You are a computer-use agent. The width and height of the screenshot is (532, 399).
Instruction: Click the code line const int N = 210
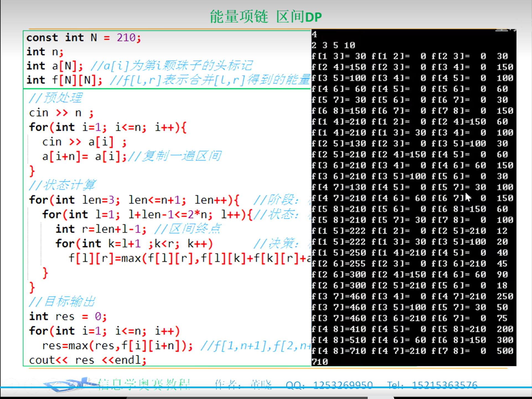pyautogui.click(x=84, y=38)
